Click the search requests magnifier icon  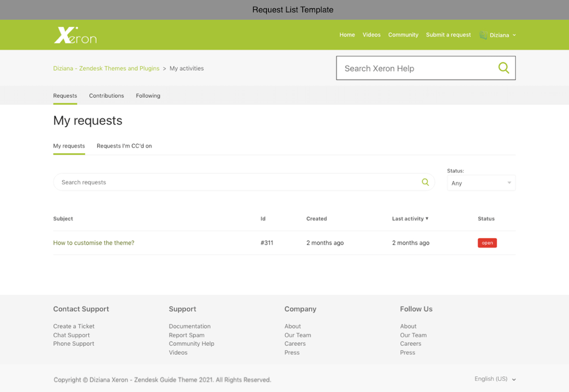click(425, 182)
